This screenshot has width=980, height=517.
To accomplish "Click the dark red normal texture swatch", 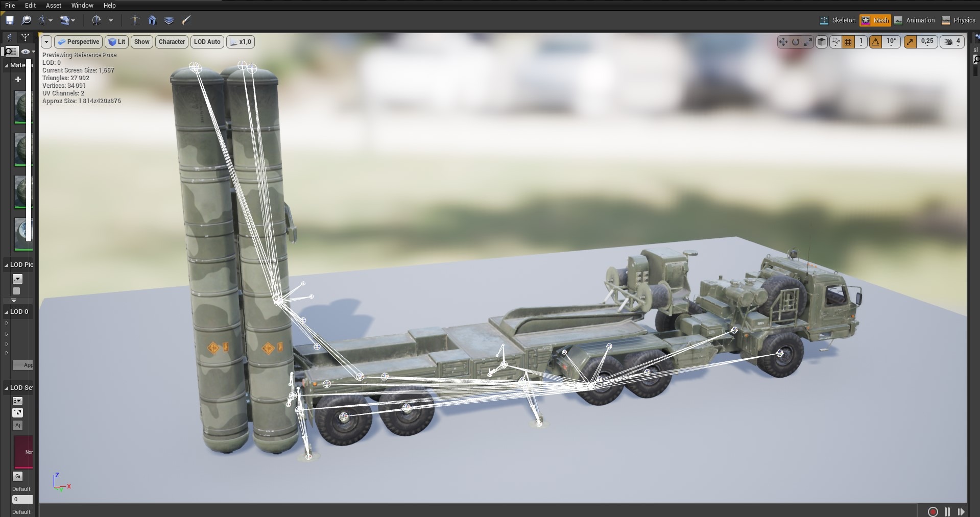I will pyautogui.click(x=23, y=452).
